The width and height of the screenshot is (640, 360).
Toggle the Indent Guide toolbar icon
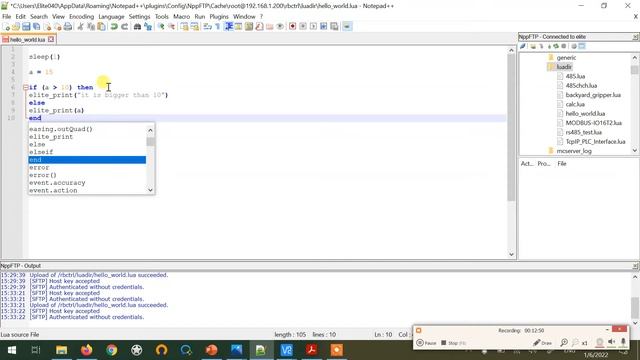tap(229, 27)
